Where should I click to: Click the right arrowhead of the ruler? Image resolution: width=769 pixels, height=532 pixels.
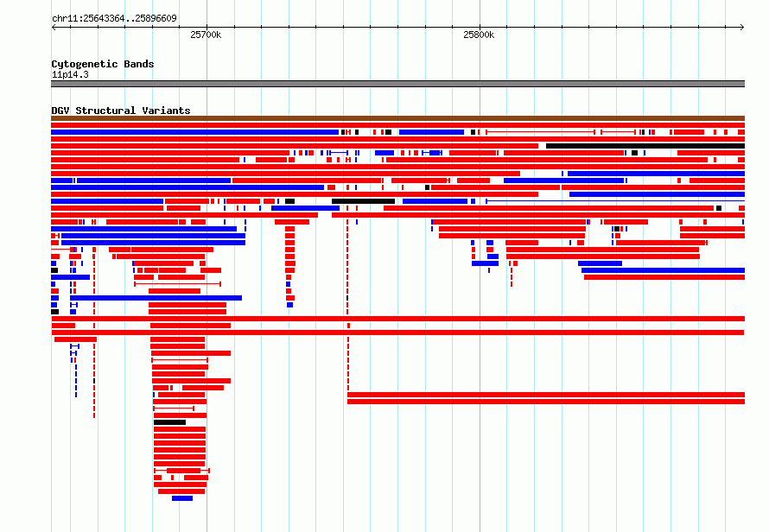point(742,28)
